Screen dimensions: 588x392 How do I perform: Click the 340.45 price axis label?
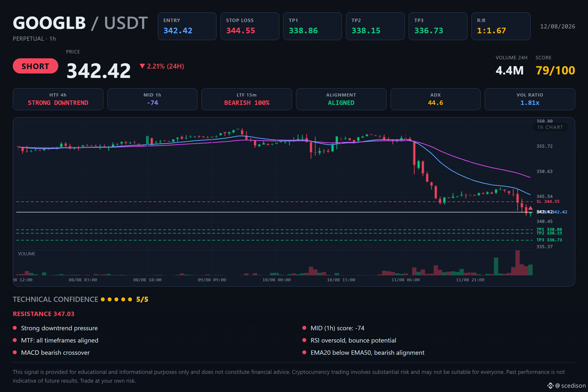point(544,221)
